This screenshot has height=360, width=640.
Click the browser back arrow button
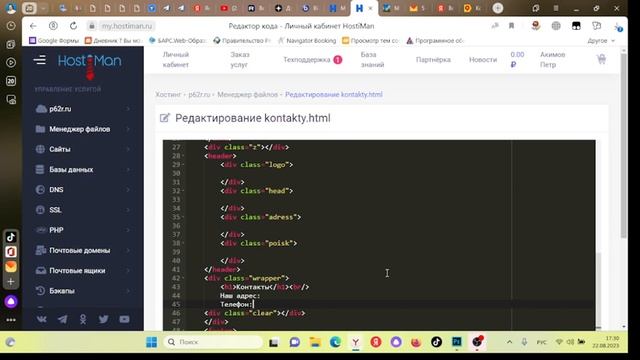(x=33, y=26)
